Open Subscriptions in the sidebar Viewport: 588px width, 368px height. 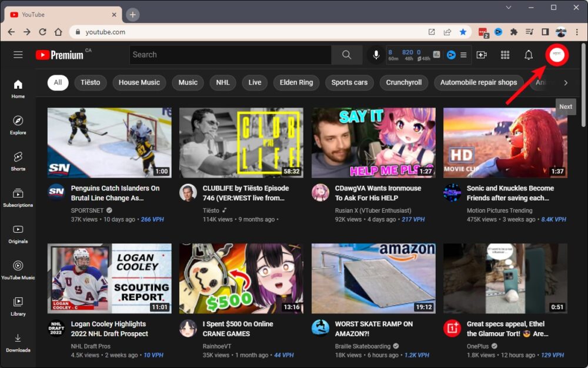[18, 197]
